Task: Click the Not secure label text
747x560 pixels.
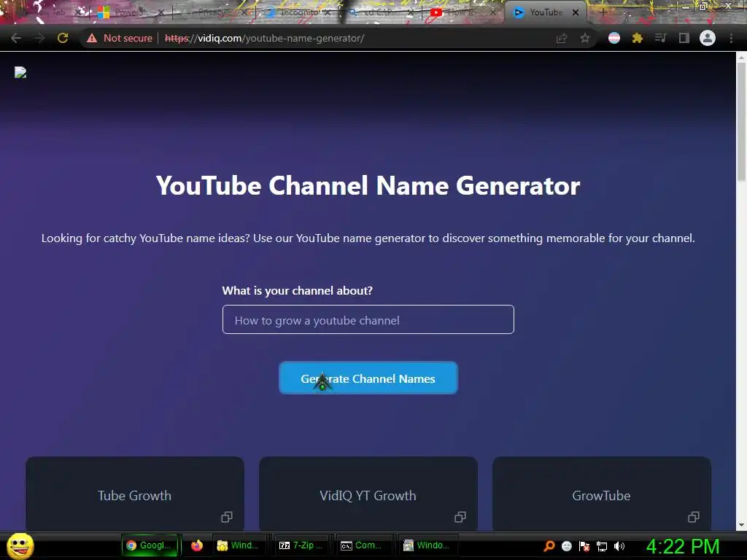Action: pos(128,38)
